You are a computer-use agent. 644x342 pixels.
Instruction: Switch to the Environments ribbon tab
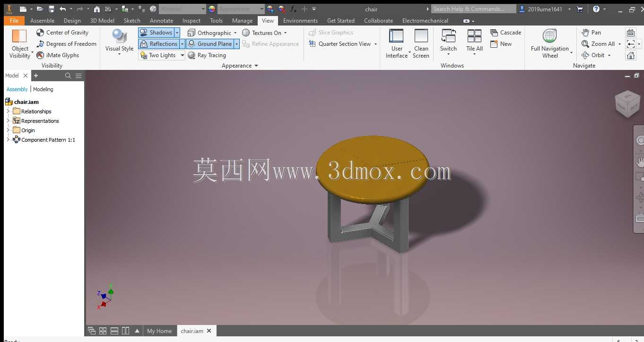(x=300, y=21)
